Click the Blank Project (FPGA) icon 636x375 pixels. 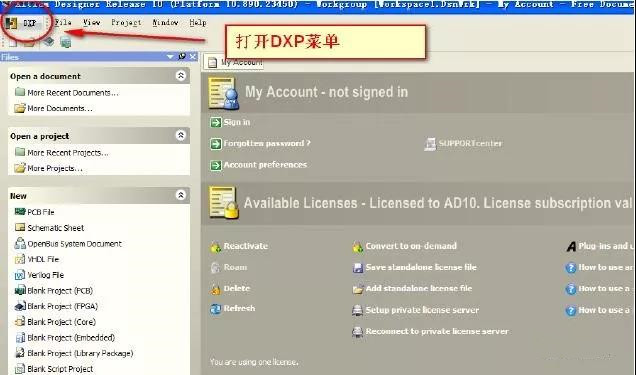click(19, 306)
